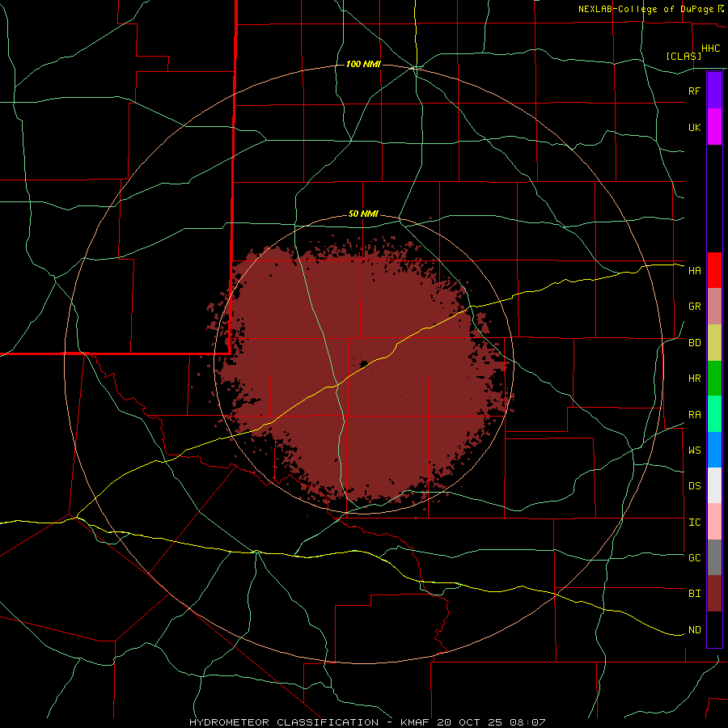Click the HR legend label
The image size is (728, 728).
[x=694, y=379]
